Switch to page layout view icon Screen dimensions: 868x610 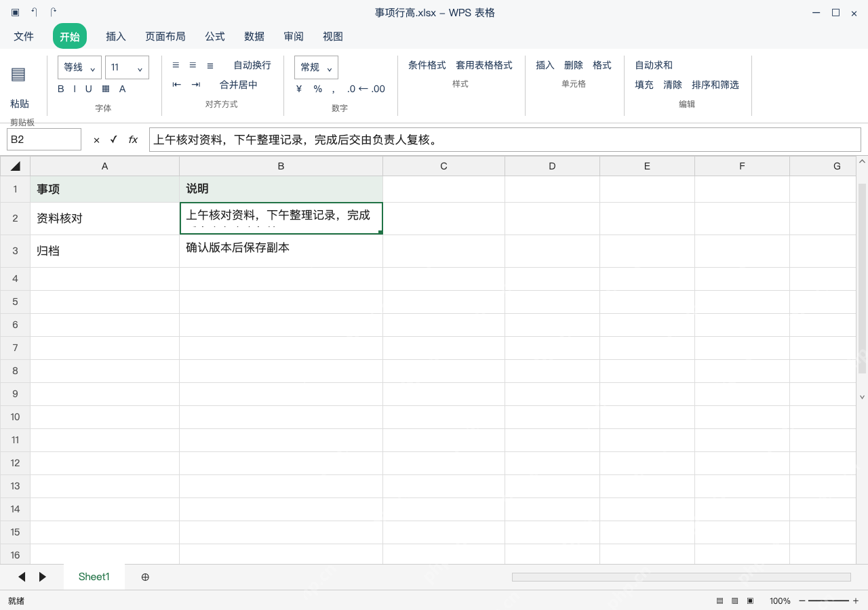(735, 601)
